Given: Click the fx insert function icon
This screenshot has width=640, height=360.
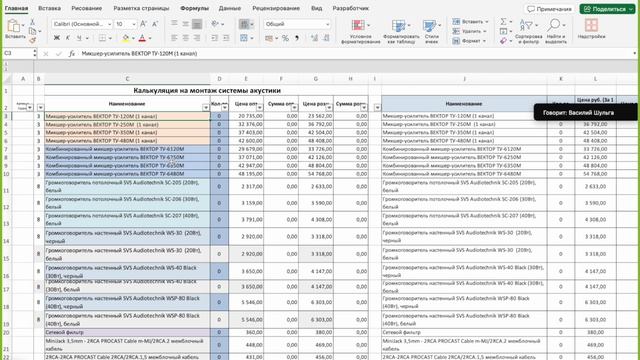Looking at the screenshot, I should coord(71,53).
